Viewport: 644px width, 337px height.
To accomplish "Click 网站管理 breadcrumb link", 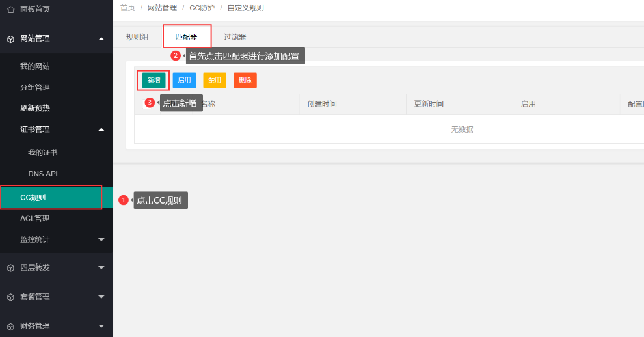I will pos(162,8).
